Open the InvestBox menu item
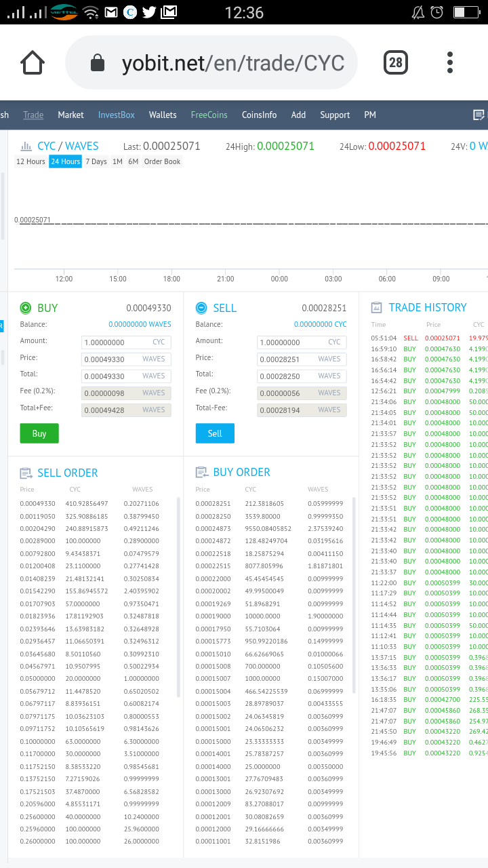Viewport: 488px width, 868px height. [117, 115]
